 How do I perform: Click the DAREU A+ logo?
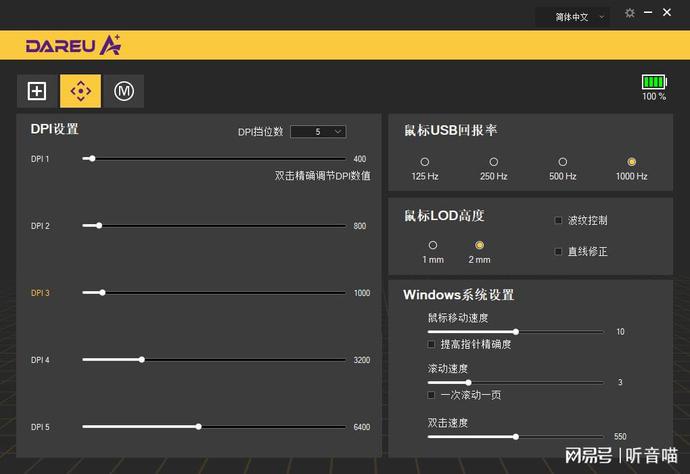pos(73,45)
